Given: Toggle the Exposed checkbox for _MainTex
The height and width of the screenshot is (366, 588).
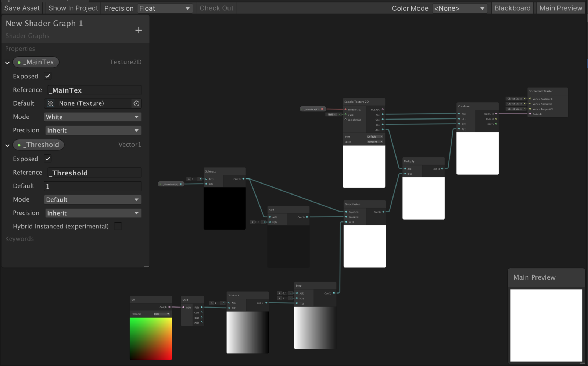Looking at the screenshot, I should coord(47,76).
